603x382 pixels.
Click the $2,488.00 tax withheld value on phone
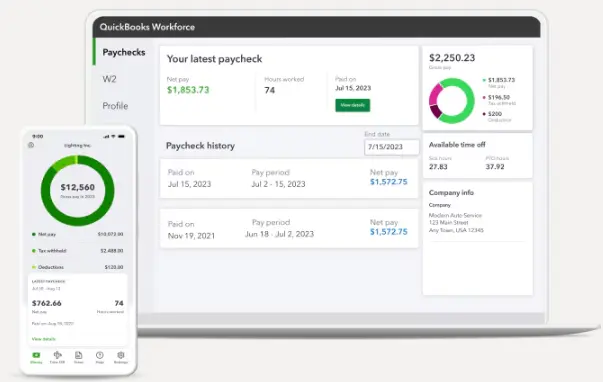[x=112, y=251]
